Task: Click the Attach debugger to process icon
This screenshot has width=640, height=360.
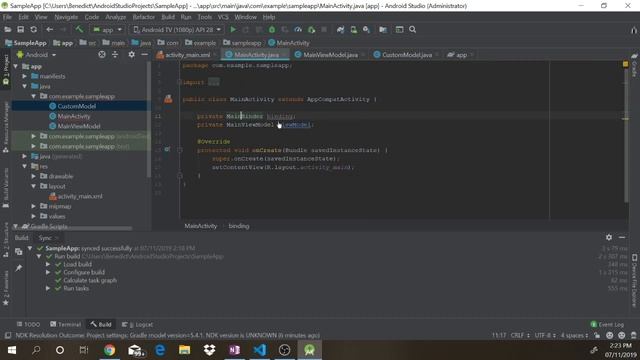Action: point(311,30)
